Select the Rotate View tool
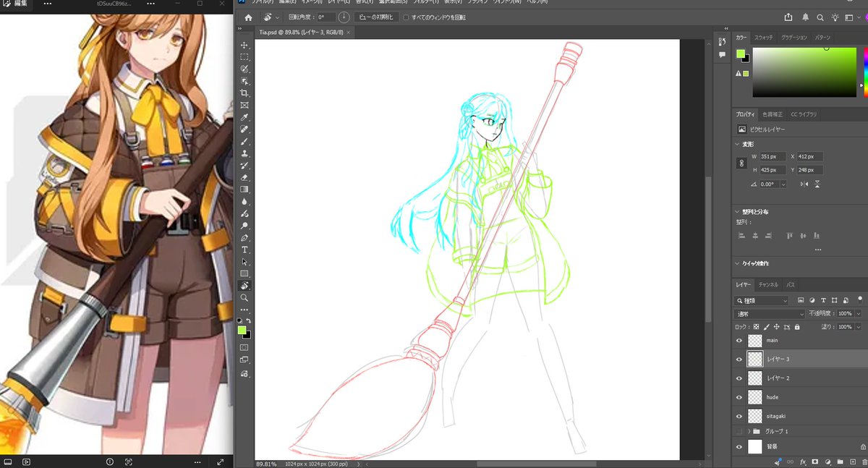This screenshot has width=868, height=468. point(244,286)
